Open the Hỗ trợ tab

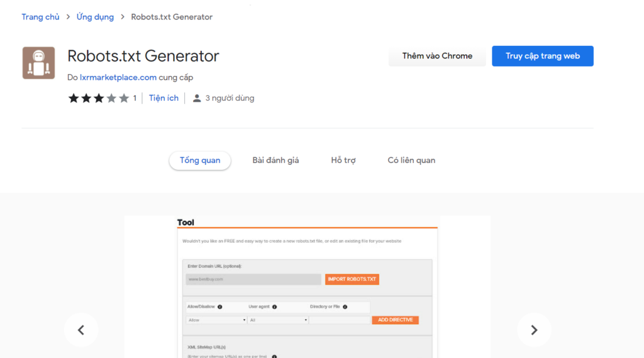tap(343, 160)
